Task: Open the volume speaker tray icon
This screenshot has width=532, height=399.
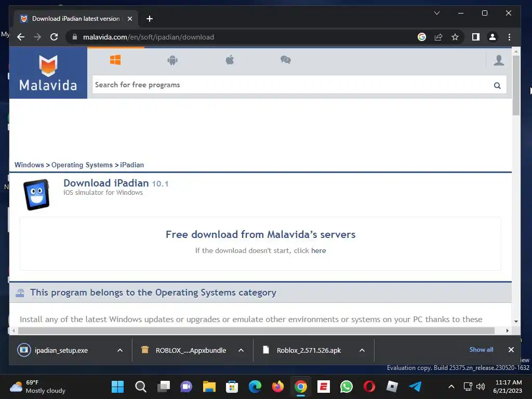Action: [x=481, y=387]
